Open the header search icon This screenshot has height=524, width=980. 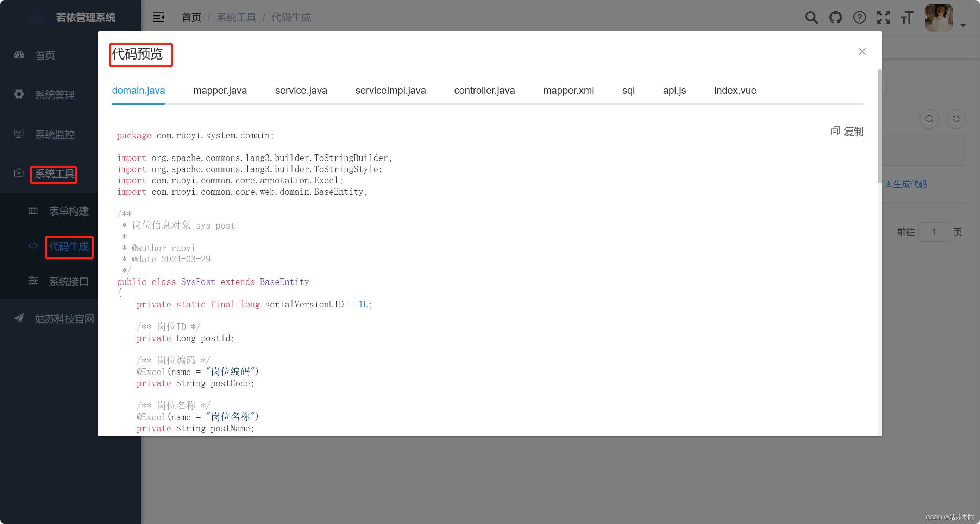[811, 18]
